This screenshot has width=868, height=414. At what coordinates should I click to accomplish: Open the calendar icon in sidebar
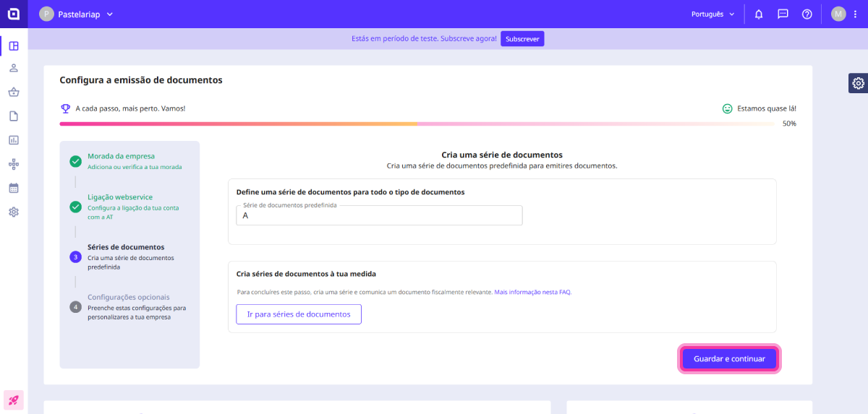[x=14, y=188]
